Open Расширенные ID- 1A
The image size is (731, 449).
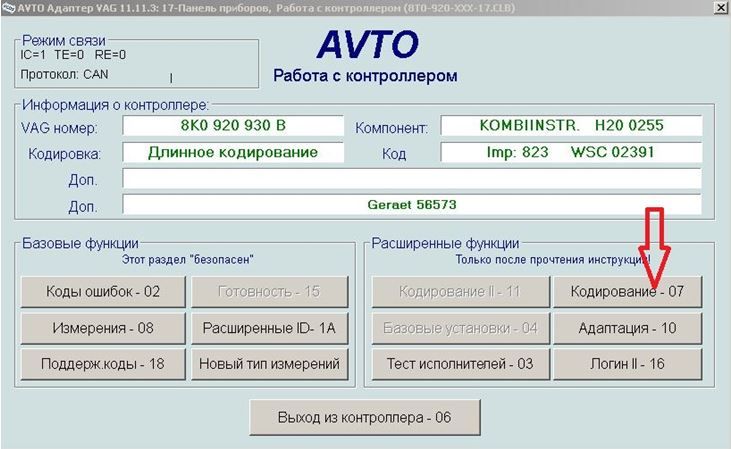[269, 328]
